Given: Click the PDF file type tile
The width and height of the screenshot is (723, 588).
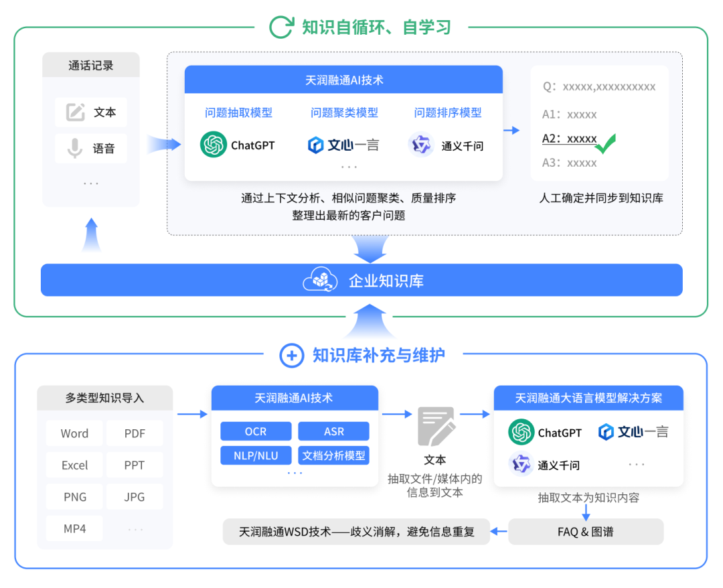Looking at the screenshot, I should [x=135, y=433].
